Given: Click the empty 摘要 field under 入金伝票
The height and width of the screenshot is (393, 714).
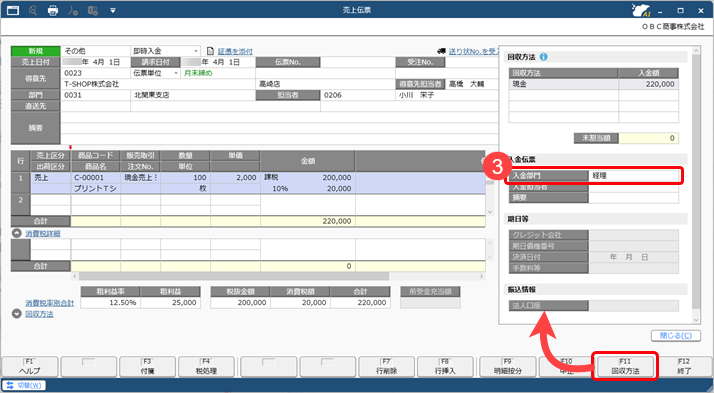Looking at the screenshot, I should (633, 198).
